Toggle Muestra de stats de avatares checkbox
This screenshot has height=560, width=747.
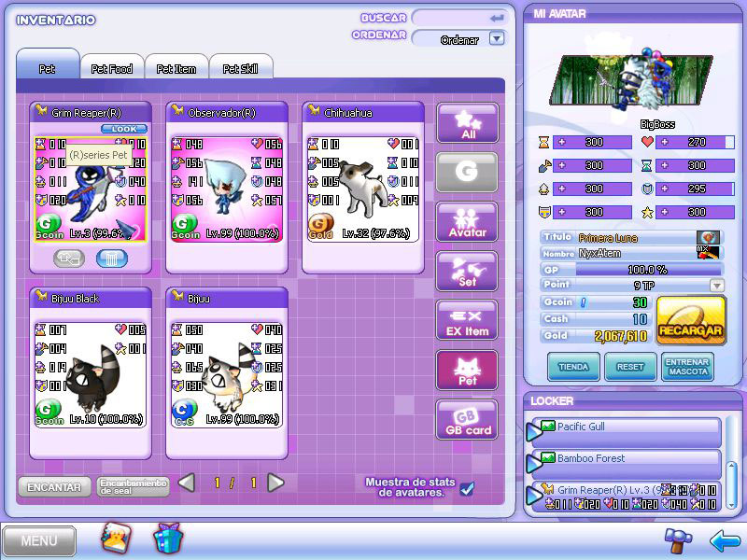click(x=468, y=489)
